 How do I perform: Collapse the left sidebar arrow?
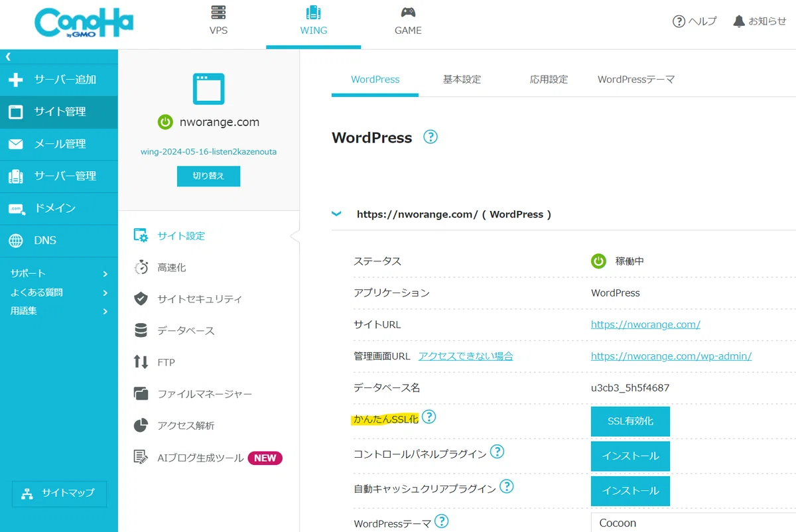[x=8, y=56]
